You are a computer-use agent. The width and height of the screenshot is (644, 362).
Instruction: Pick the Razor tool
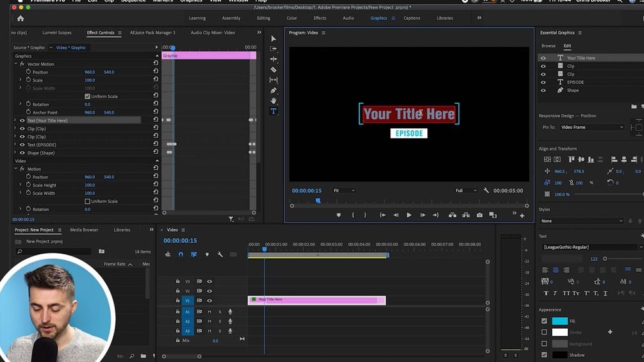pos(274,69)
